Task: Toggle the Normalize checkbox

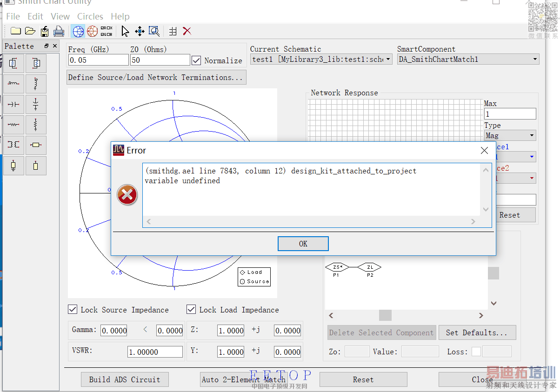Action: coord(196,60)
